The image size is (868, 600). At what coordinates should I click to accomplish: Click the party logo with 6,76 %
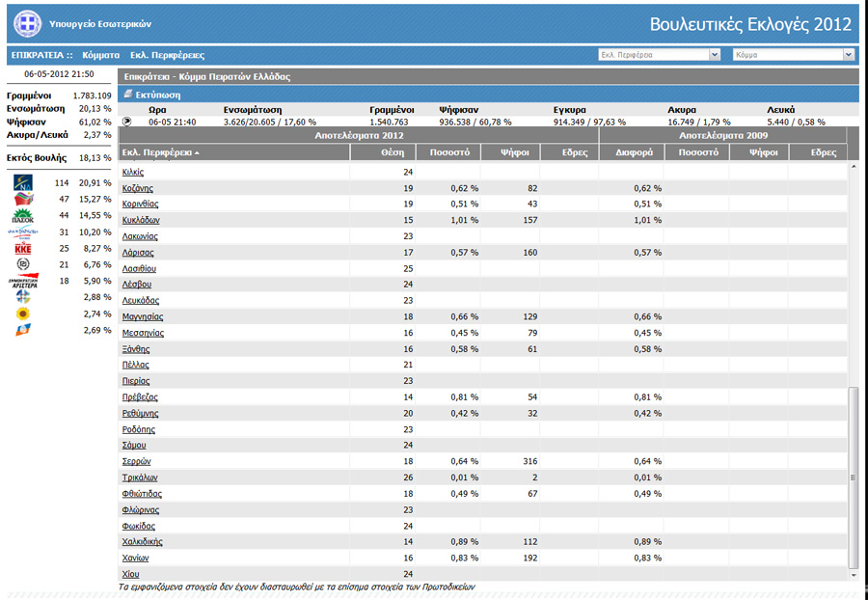point(23,264)
